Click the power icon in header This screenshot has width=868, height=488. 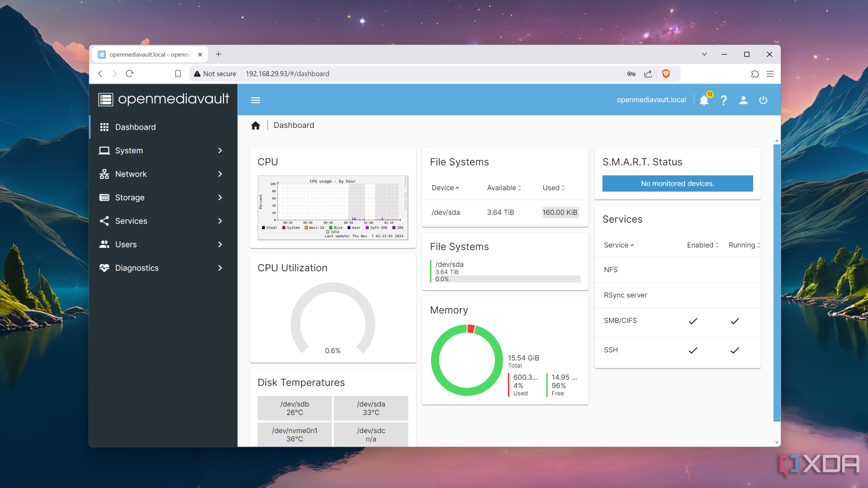(x=763, y=100)
